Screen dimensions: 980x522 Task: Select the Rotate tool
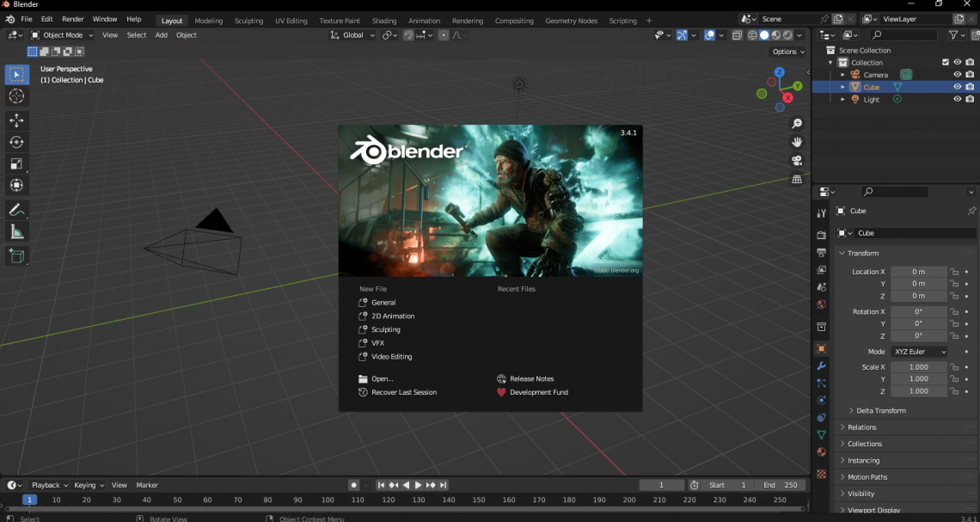click(16, 143)
